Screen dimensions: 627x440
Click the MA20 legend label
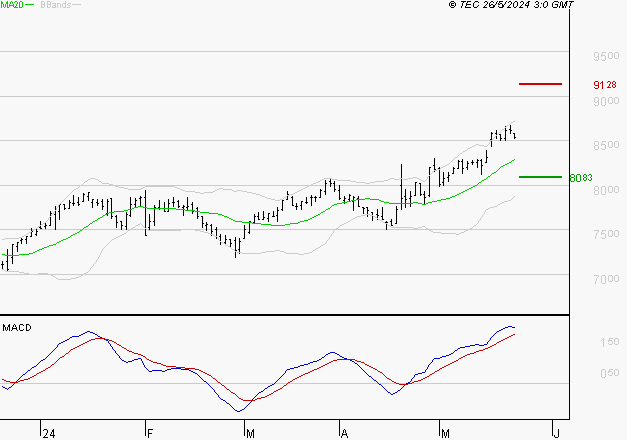12,5
